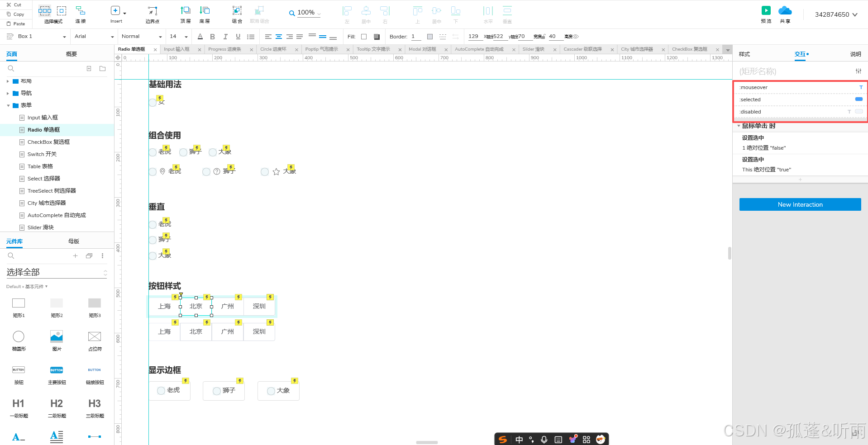Viewport: 868px width, 445px height.
Task: Open the 说明 notes tab
Action: tap(855, 54)
